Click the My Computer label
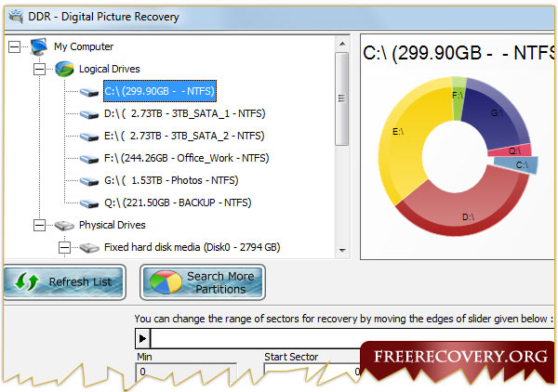The width and height of the screenshot is (558, 392). (x=84, y=46)
